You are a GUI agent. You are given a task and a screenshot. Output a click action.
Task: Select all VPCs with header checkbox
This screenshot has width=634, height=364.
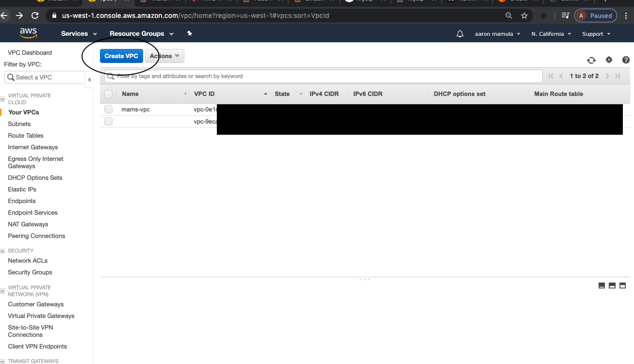click(x=109, y=94)
